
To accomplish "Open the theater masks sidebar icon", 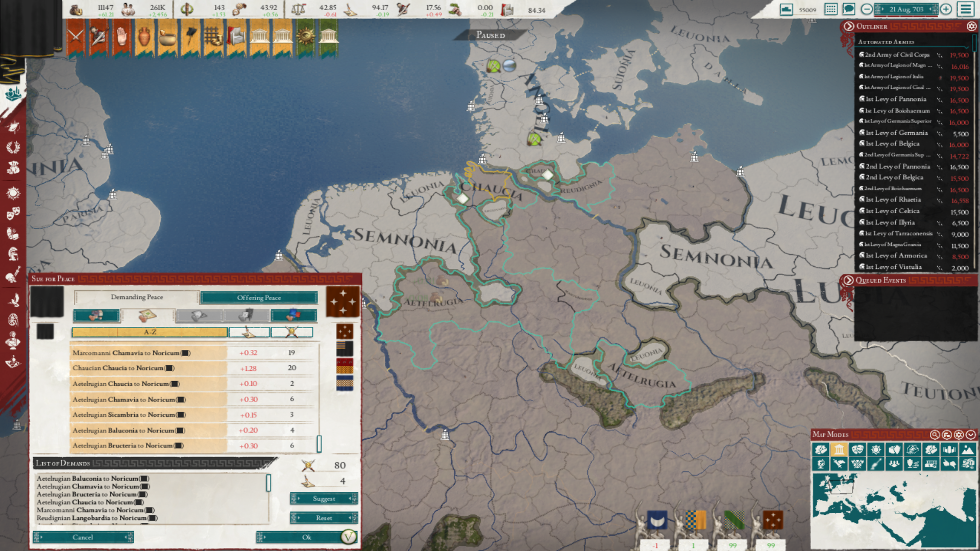I will [13, 212].
